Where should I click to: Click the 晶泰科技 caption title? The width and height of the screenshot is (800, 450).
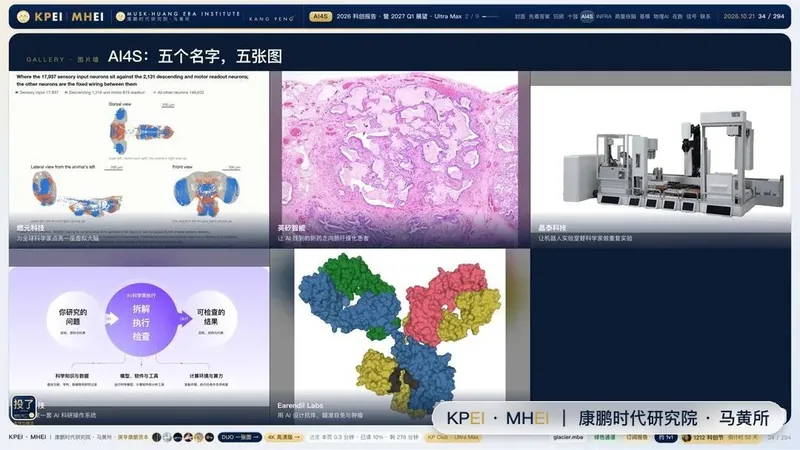[552, 228]
